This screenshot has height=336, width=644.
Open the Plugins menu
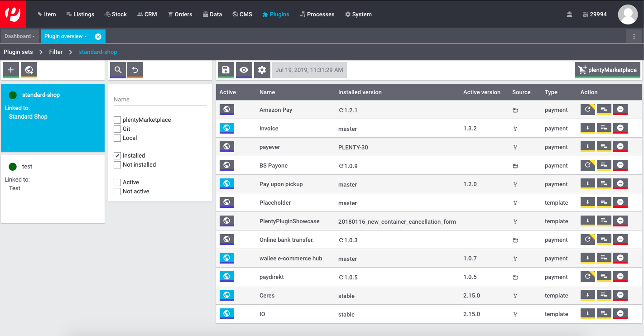pyautogui.click(x=275, y=14)
